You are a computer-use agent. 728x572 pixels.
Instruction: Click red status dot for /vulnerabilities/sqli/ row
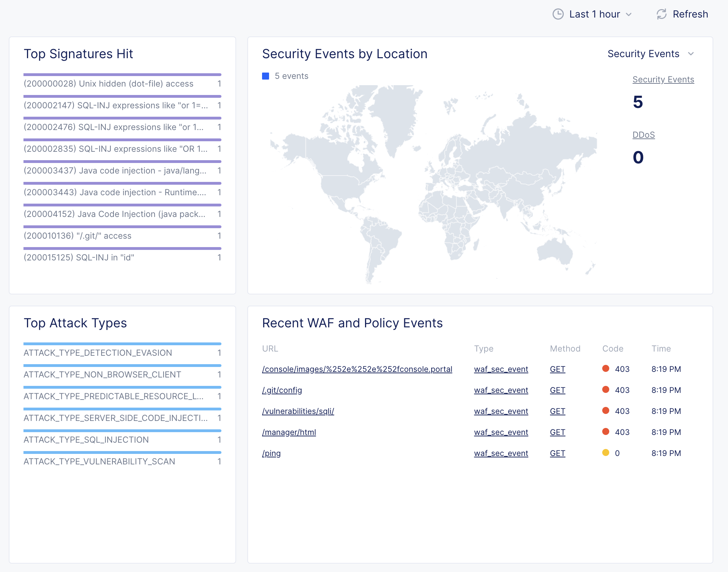coord(605,410)
